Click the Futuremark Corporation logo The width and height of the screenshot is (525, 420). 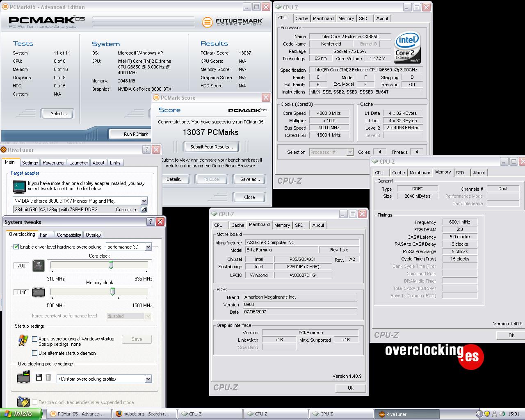(233, 22)
